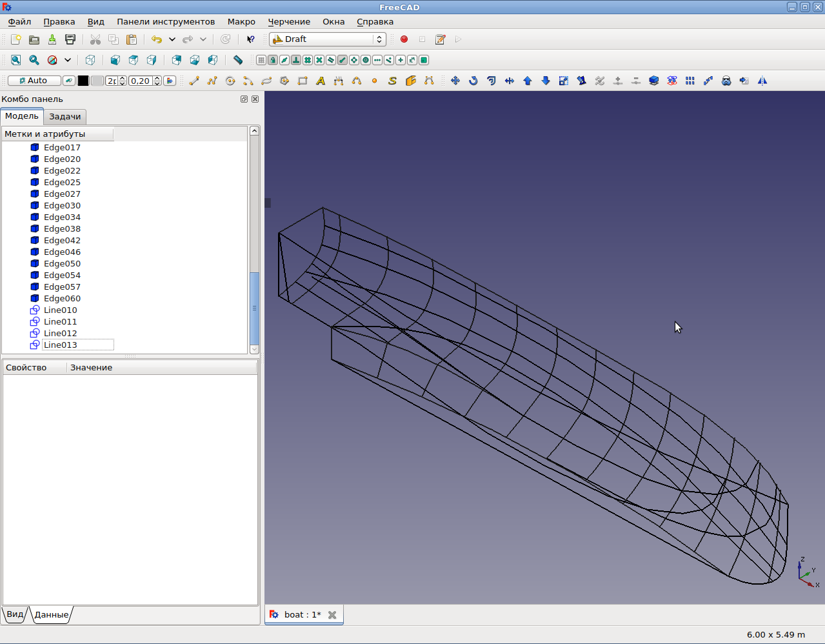Open the measure distance ruler tool

point(238,60)
